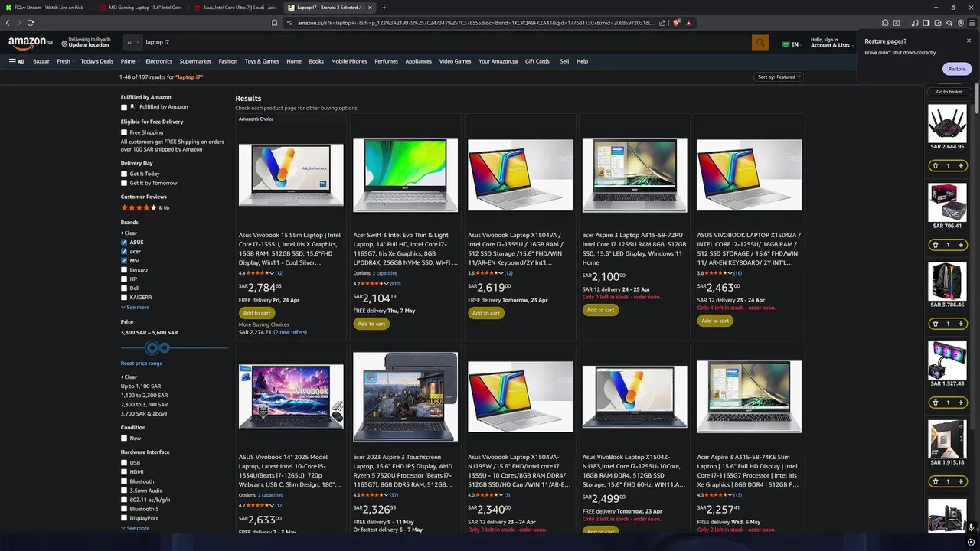Screen dimensions: 980x551
Task: Increase quantity of SAR 706.41 basket item
Action: (960, 245)
